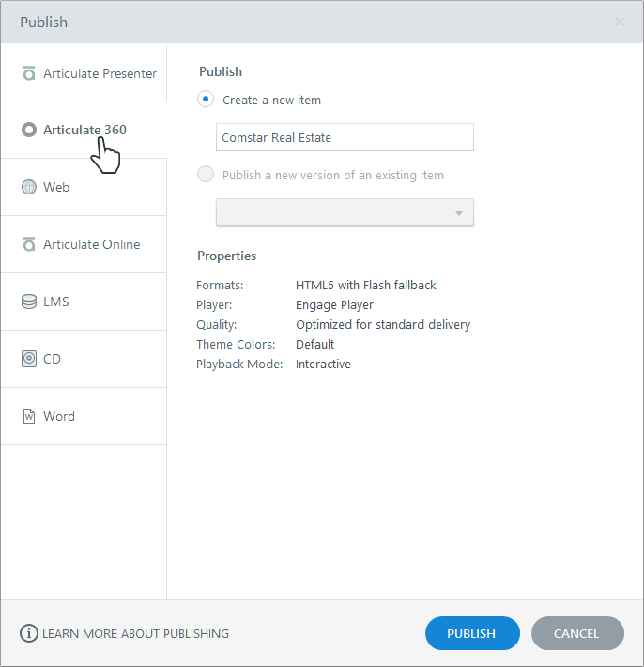This screenshot has width=644, height=667.
Task: Select the Word output tab
Action: 84,416
